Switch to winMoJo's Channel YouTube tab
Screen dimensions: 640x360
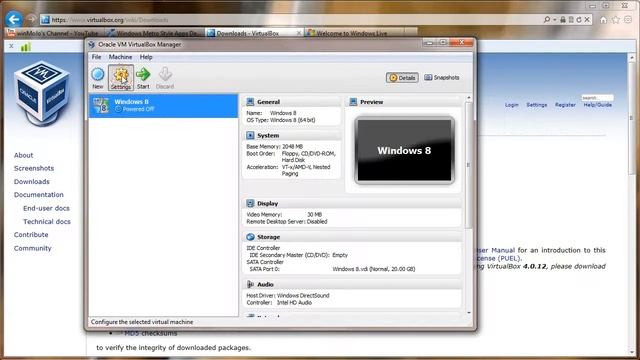(53, 33)
